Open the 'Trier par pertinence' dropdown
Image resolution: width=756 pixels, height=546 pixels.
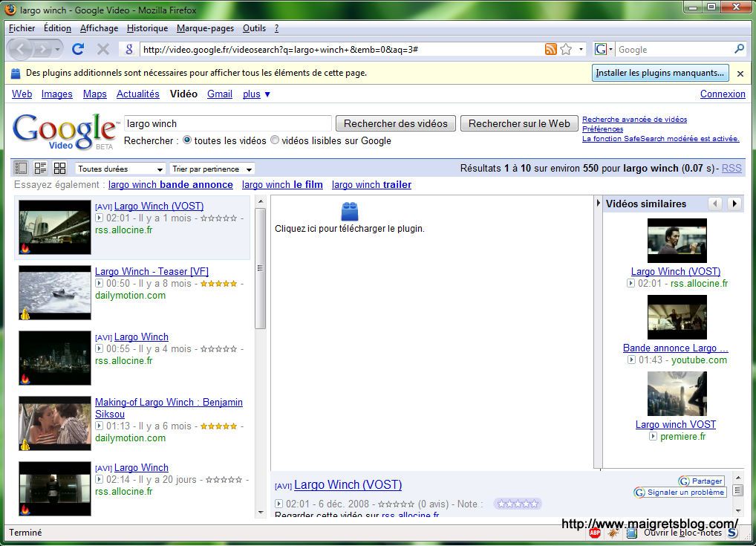tap(212, 169)
